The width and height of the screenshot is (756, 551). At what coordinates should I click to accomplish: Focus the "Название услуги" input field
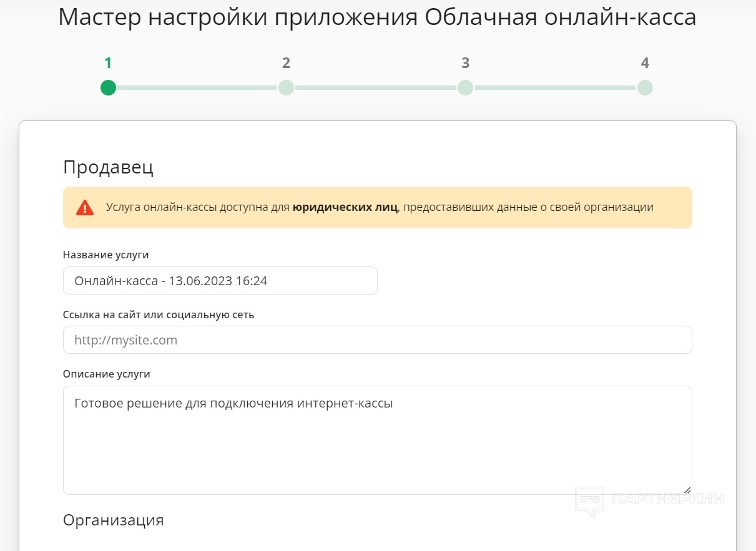(220, 281)
